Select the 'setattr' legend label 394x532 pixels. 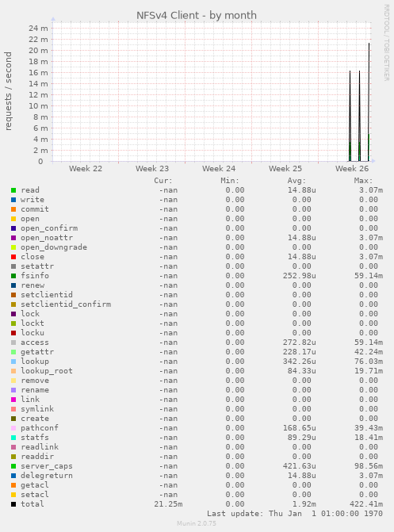click(37, 266)
